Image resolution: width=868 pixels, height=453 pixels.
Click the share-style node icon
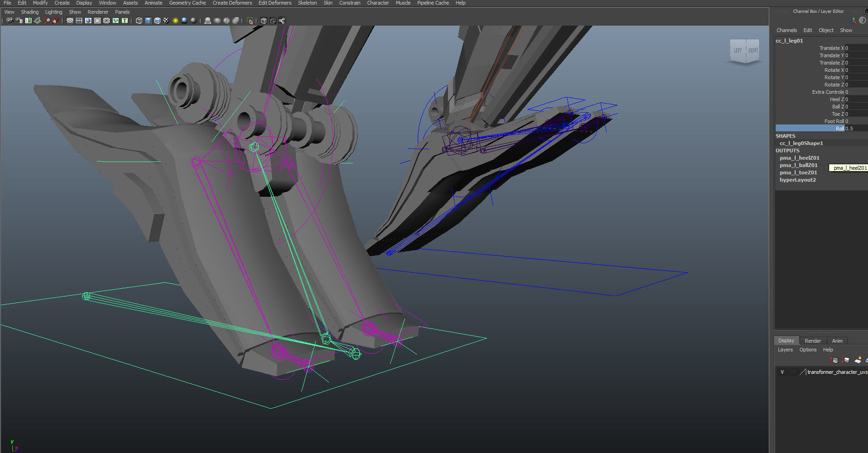282,21
